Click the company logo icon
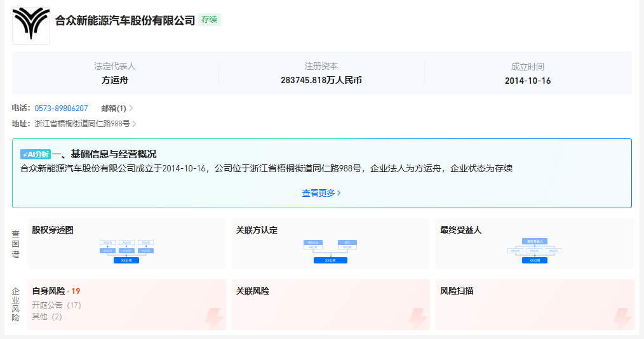Viewport: 644px width, 339px height. click(x=30, y=25)
